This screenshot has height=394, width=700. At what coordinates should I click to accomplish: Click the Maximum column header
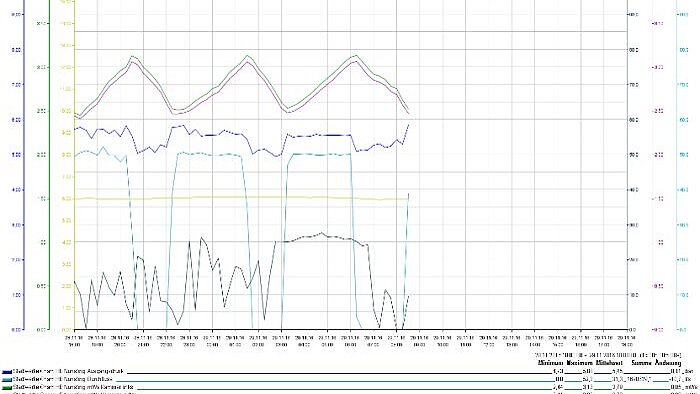580,363
